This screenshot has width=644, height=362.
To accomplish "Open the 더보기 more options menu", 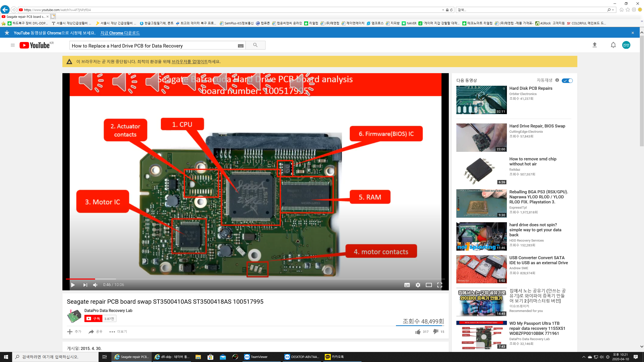I will click(118, 332).
